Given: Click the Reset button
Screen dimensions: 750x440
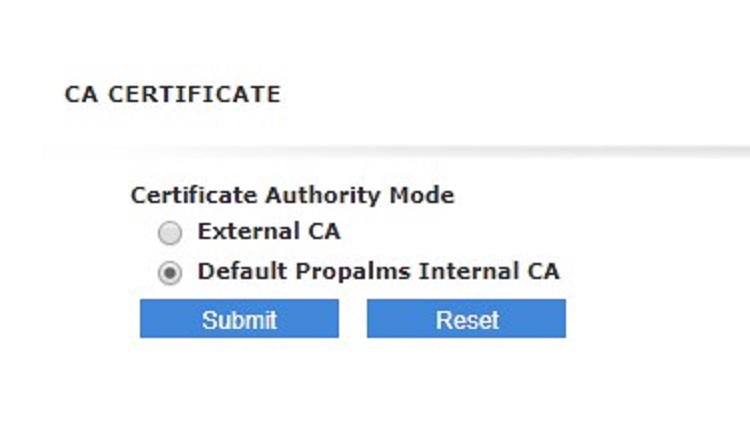Looking at the screenshot, I should 466,319.
